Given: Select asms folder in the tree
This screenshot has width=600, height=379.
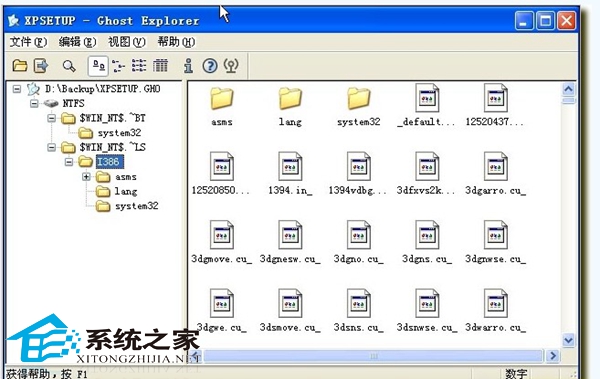Looking at the screenshot, I should (x=126, y=177).
